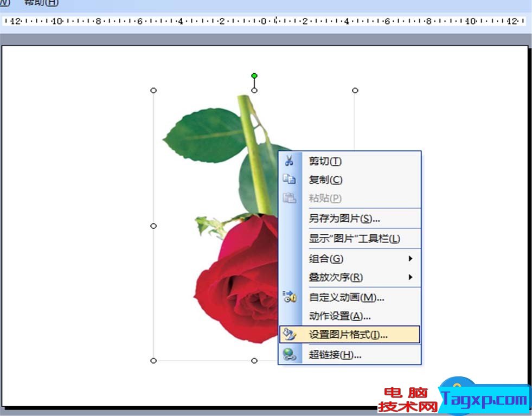
Task: Click the top-right resize handle of picture
Action: (355, 91)
